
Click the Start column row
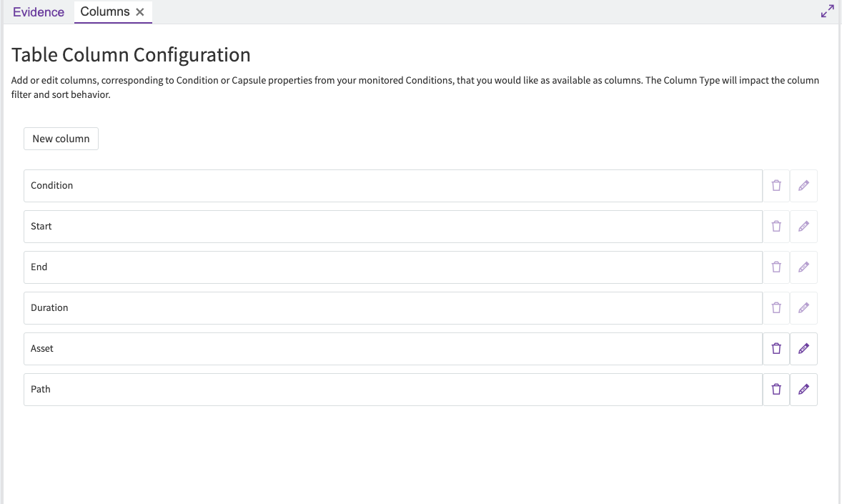pyautogui.click(x=393, y=227)
